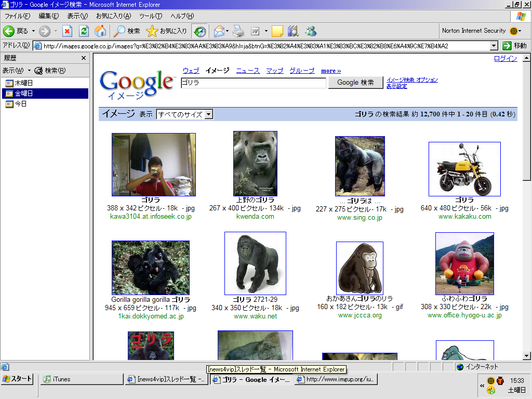Print the page with the printer icon
This screenshot has height=399, width=532.
(238, 31)
